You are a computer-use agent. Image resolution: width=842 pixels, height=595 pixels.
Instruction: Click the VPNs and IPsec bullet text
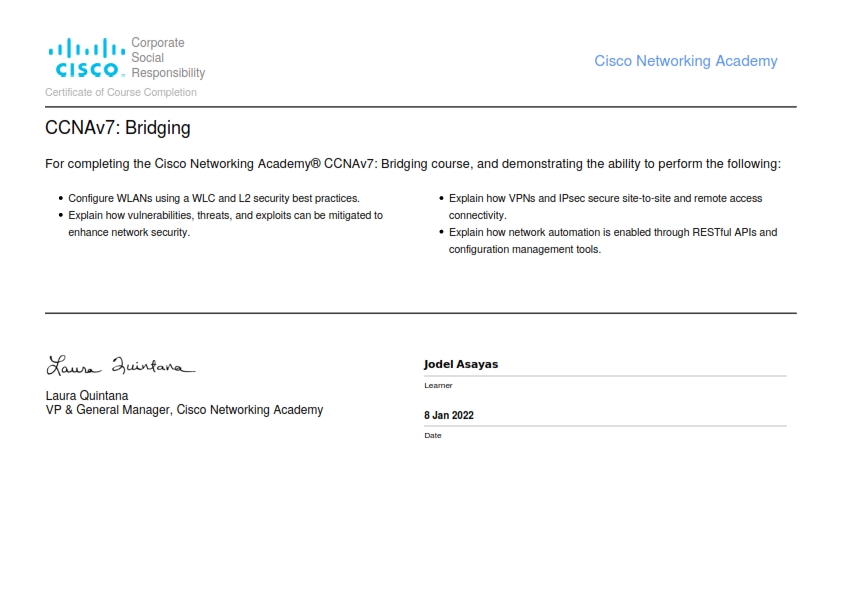(605, 207)
